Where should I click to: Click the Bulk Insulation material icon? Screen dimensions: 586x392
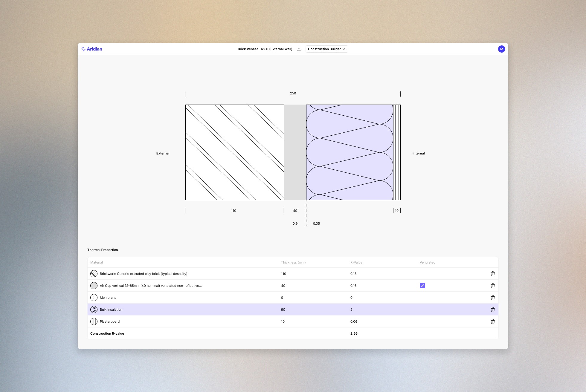click(x=94, y=310)
